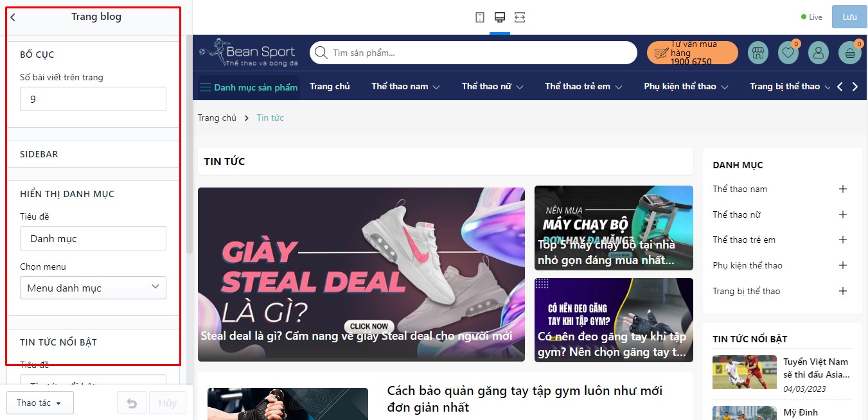Screen dimensions: 868x420
Task: Click the BỐ CỤC section heading
Action: (37, 55)
